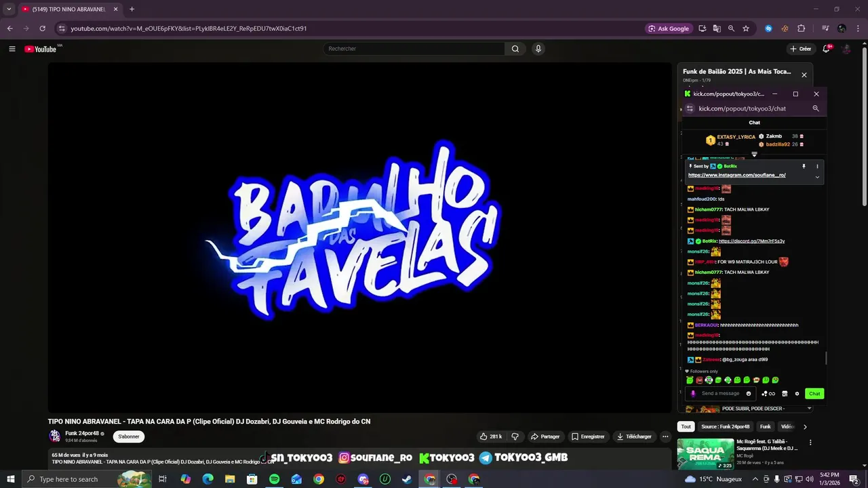Send message with green Chat button
The height and width of the screenshot is (488, 868).
point(814,394)
